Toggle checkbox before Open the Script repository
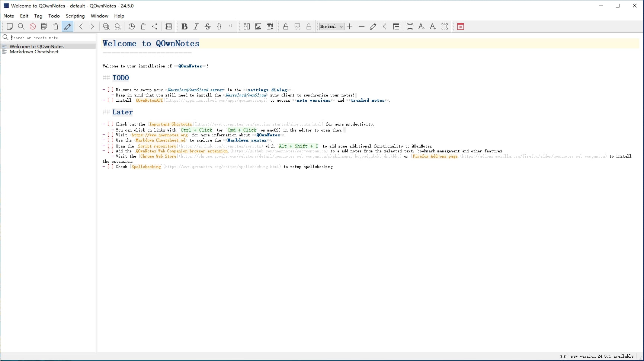 (110, 146)
